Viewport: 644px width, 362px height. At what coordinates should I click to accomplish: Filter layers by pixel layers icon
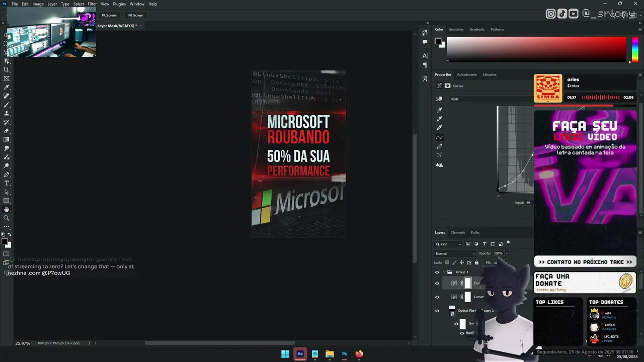pos(468,244)
